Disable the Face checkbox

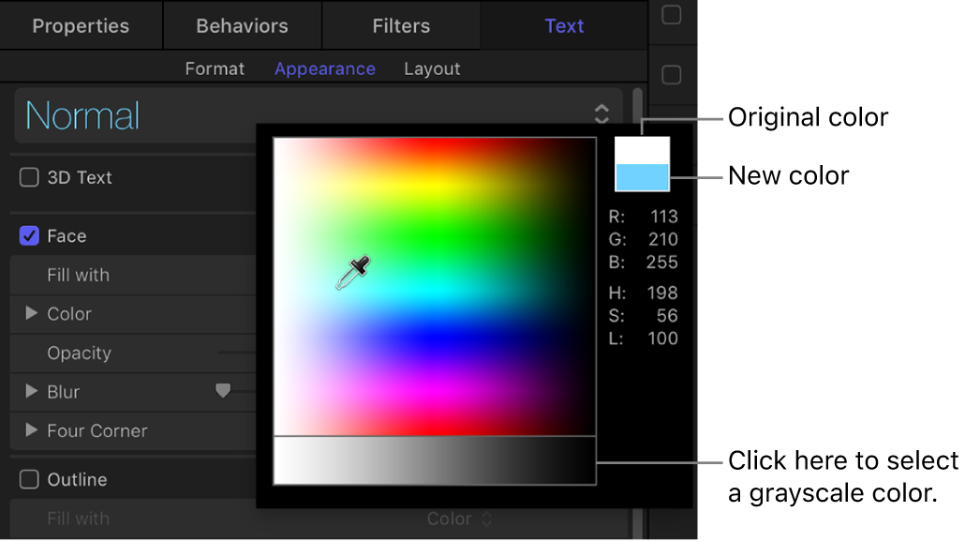28,235
